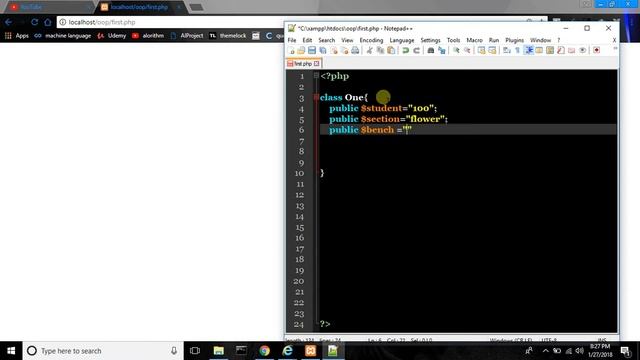This screenshot has height=360, width=640.
Task: Open the Window menu
Action: [x=540, y=40]
